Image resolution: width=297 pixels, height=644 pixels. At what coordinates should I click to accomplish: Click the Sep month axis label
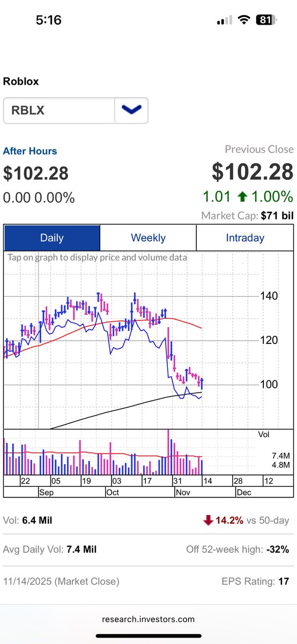(x=47, y=492)
